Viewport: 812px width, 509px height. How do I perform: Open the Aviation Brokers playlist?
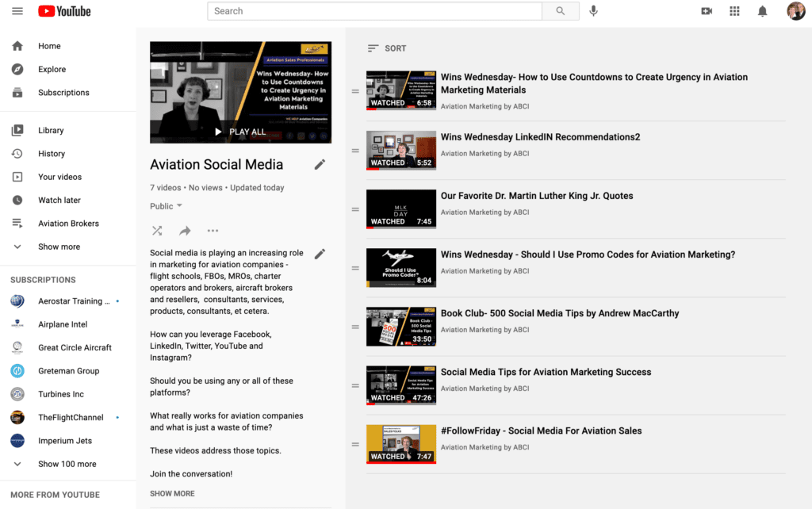point(68,223)
